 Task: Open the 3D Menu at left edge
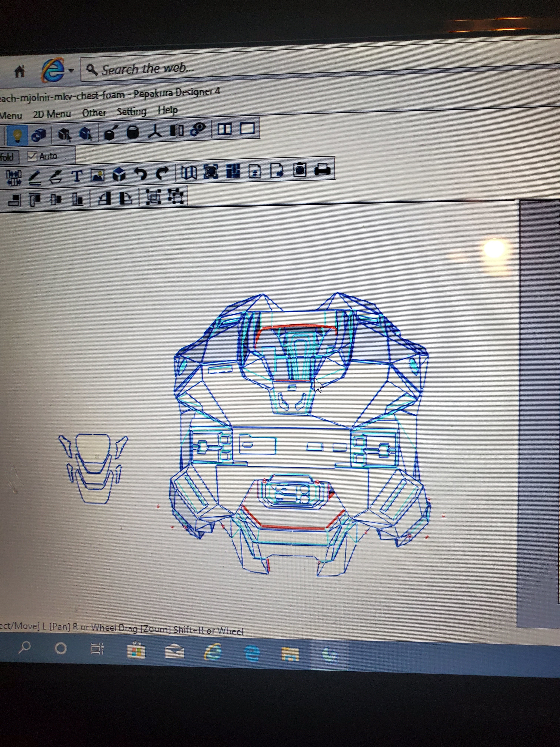tap(11, 115)
